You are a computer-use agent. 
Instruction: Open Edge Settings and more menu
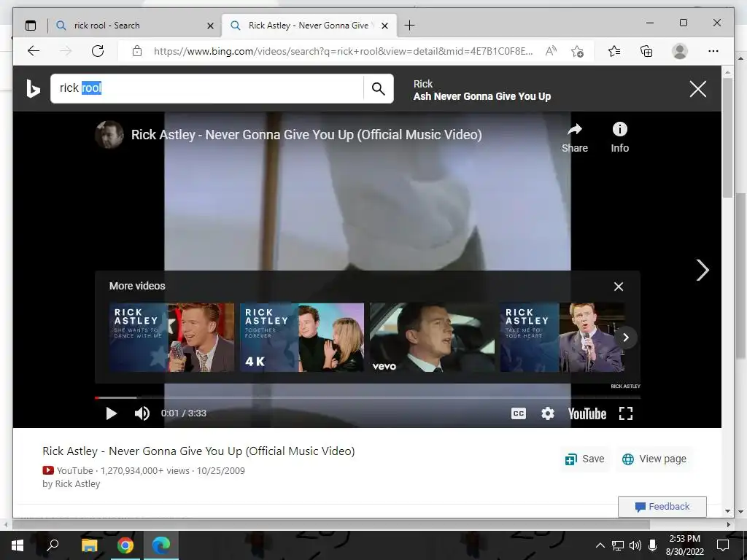(713, 51)
